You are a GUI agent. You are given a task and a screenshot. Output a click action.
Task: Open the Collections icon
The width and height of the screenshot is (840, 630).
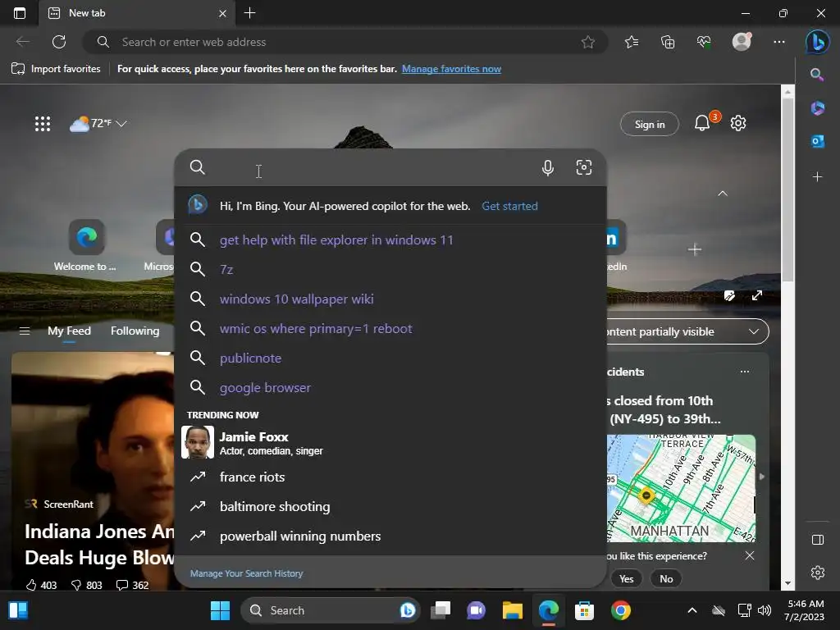668,42
